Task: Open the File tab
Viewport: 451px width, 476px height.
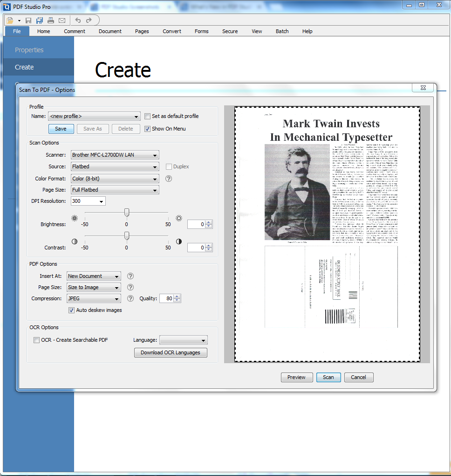Action: point(17,31)
